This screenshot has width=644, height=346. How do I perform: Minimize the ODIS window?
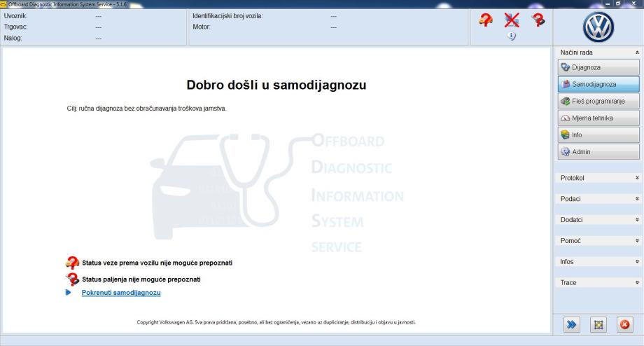click(608, 4)
